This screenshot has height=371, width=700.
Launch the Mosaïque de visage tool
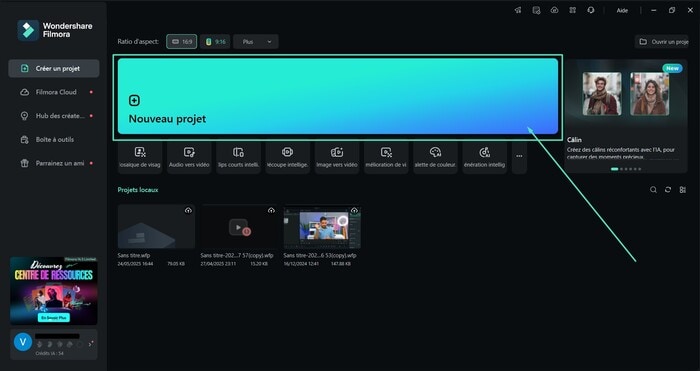pos(140,157)
